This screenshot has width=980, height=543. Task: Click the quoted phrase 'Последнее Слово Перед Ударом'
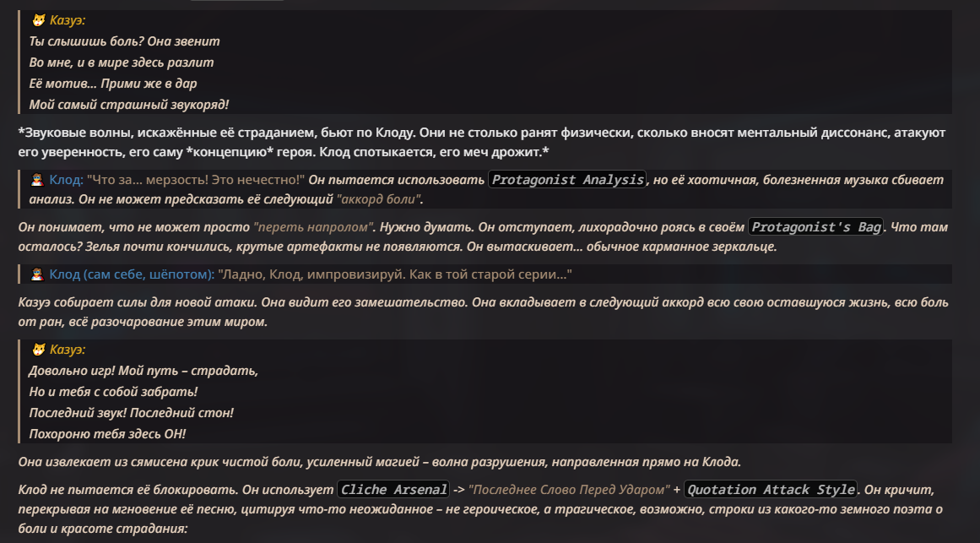(x=569, y=490)
